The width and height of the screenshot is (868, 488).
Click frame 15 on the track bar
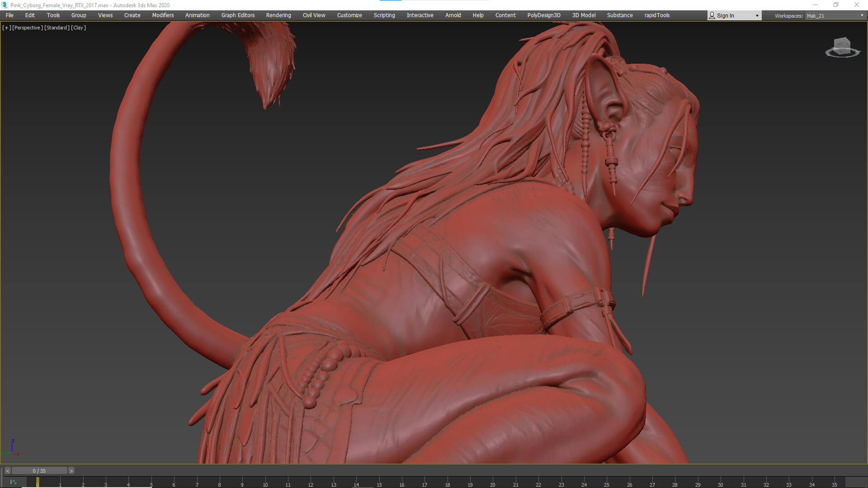[379, 483]
